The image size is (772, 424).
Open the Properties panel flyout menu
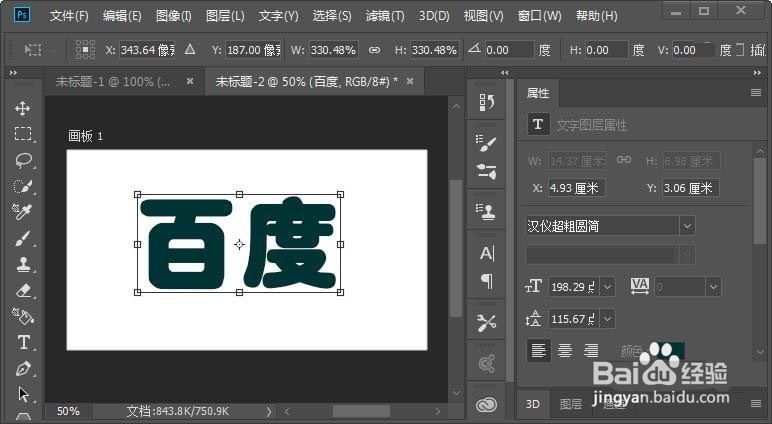pos(756,93)
